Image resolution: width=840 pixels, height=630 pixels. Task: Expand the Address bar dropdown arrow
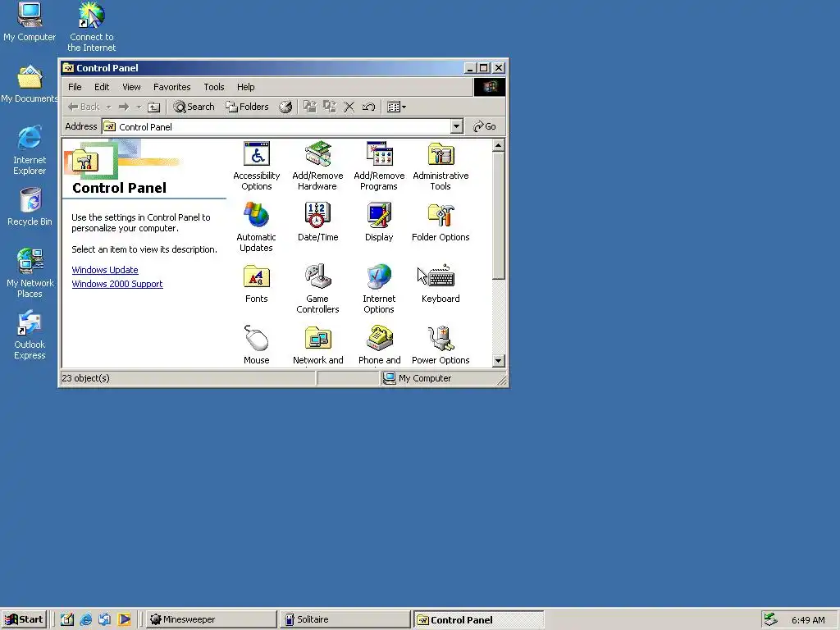tap(456, 126)
